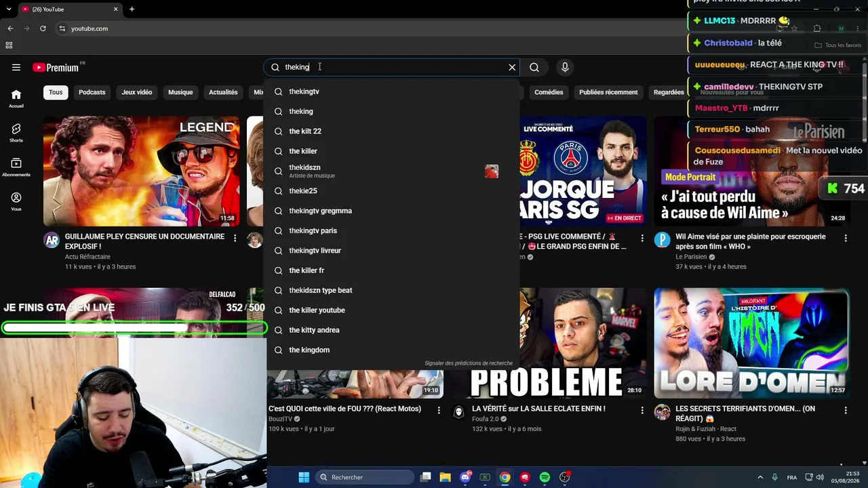The image size is (868, 488).
Task: Open the LORE D'OMEN video thumbnail
Action: [x=751, y=343]
